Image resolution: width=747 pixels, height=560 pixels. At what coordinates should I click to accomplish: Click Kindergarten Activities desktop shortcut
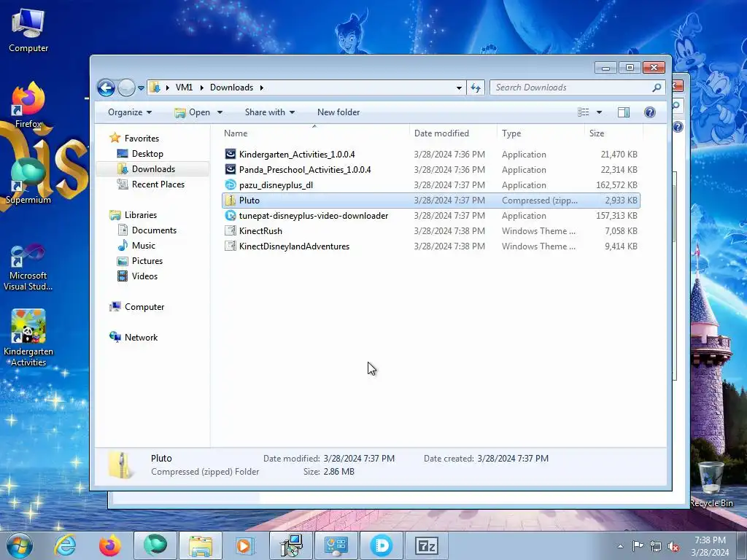click(x=28, y=338)
